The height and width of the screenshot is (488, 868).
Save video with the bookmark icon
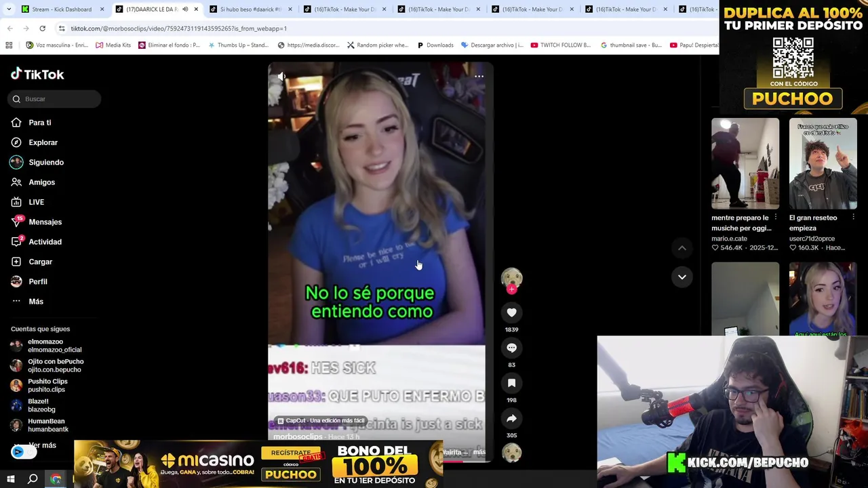pyautogui.click(x=511, y=383)
